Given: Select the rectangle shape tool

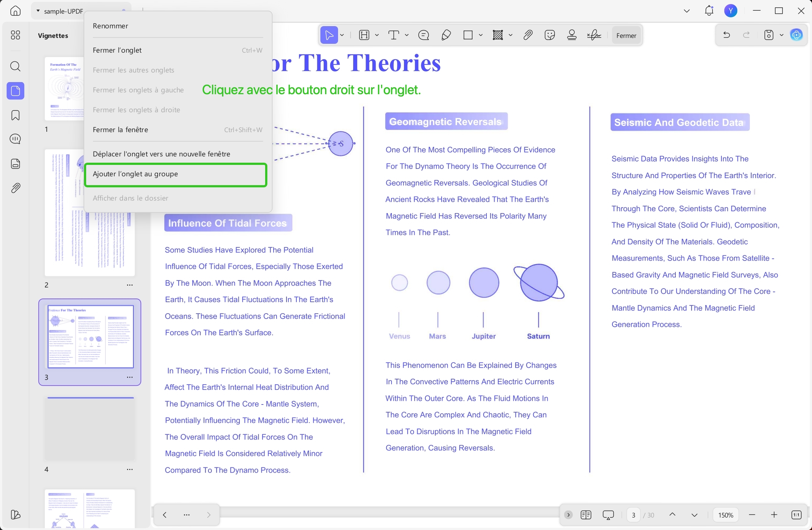Looking at the screenshot, I should point(468,35).
